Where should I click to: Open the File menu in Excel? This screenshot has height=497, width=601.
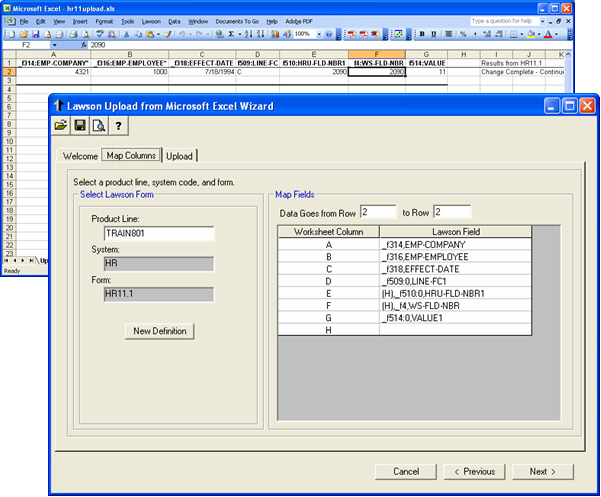click(24, 21)
